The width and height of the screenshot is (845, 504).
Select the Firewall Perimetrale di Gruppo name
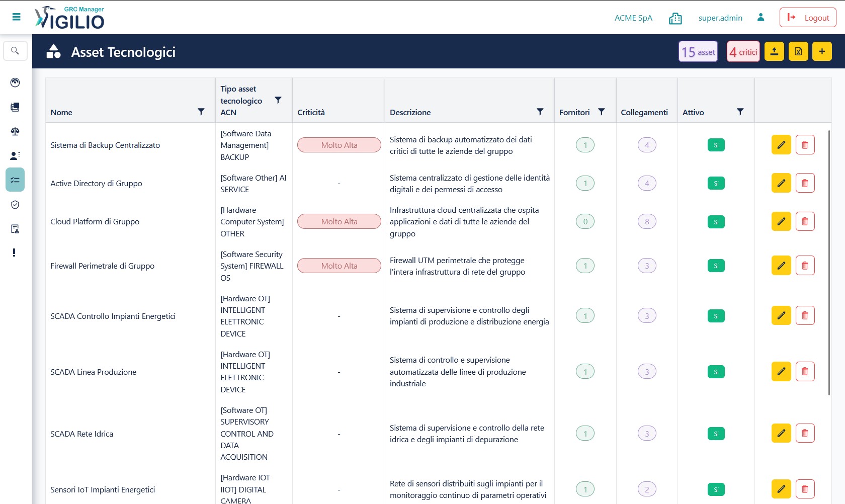click(x=103, y=266)
